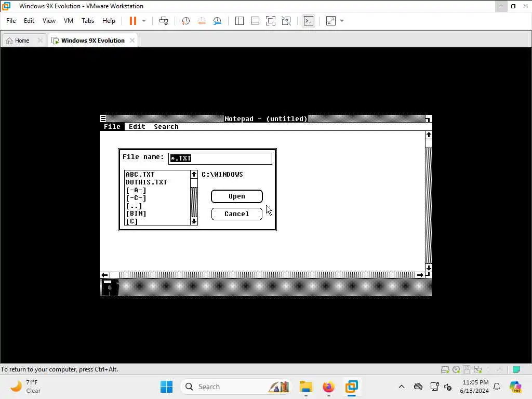Revert the VM to its snapshot
The width and height of the screenshot is (532, 399).
click(202, 21)
